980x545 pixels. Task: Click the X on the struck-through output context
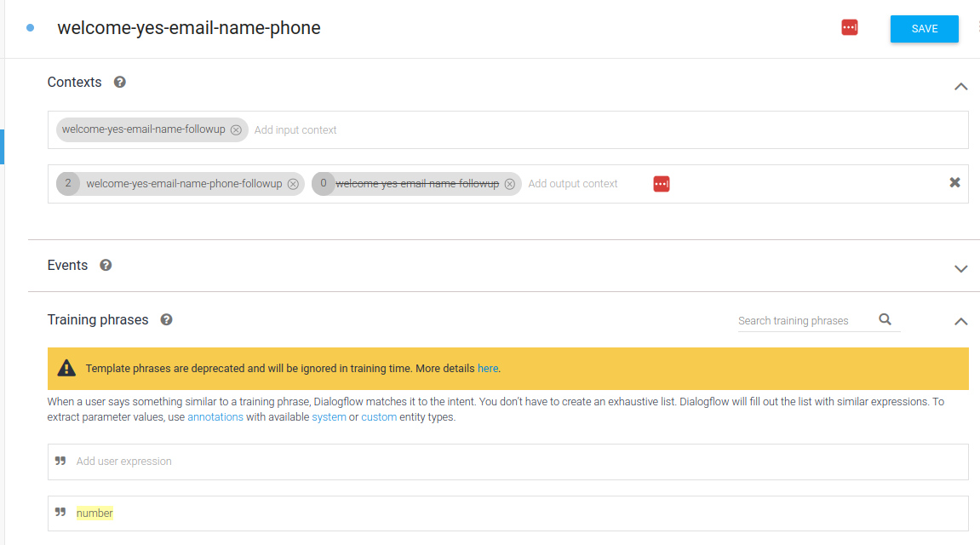510,184
